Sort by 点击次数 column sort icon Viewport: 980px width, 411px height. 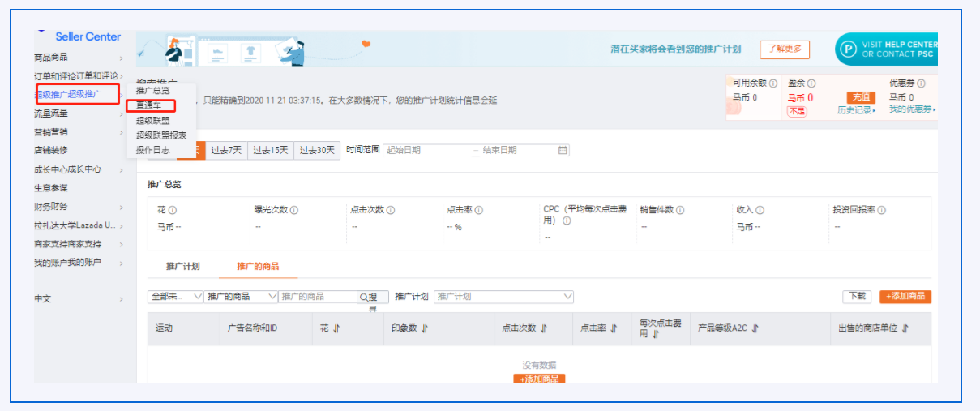[544, 328]
